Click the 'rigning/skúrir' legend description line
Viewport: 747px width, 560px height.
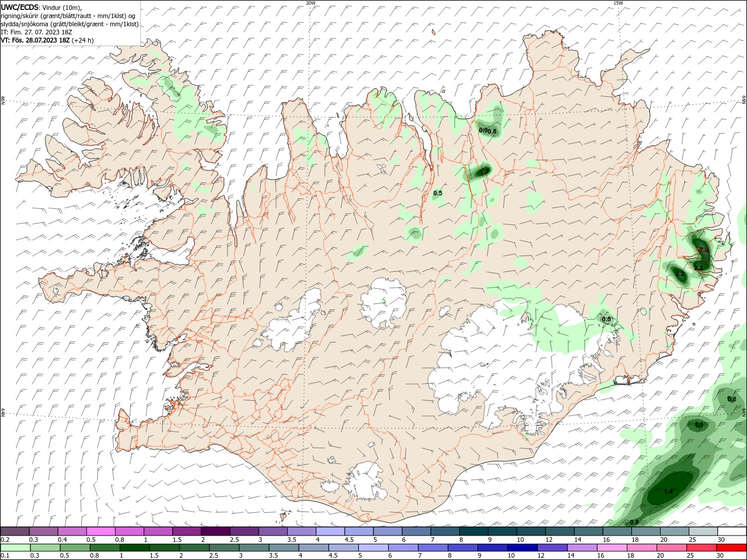69,15
